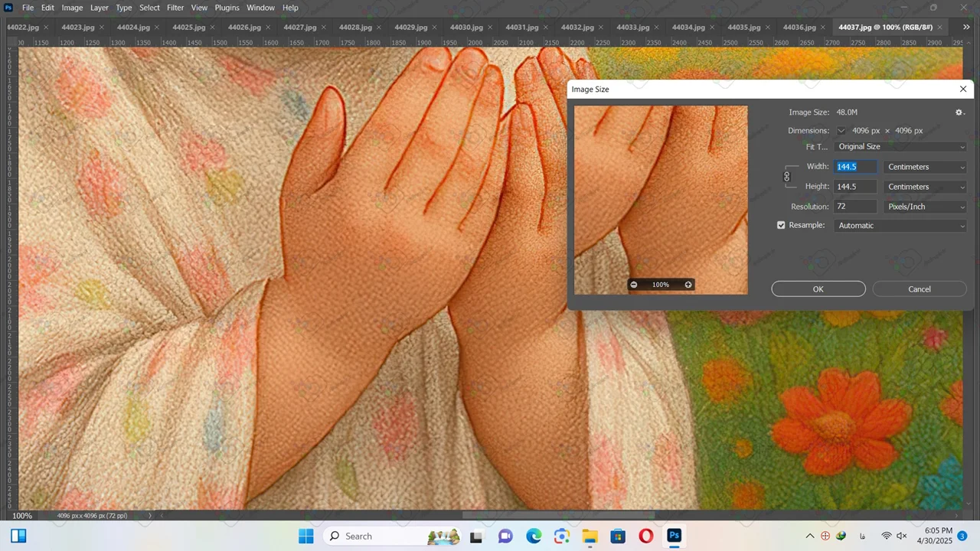Viewport: 980px width, 551px height.
Task: Click the Photoshop icon in the taskbar
Action: [x=674, y=536]
